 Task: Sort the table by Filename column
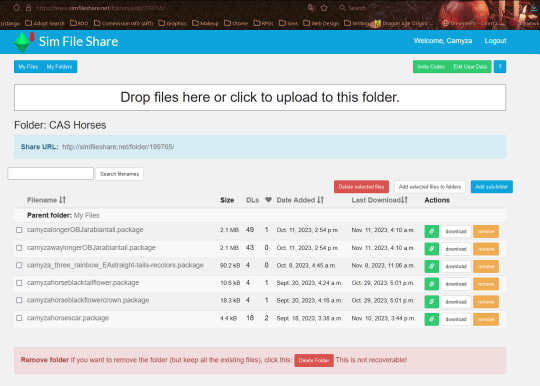pyautogui.click(x=46, y=200)
